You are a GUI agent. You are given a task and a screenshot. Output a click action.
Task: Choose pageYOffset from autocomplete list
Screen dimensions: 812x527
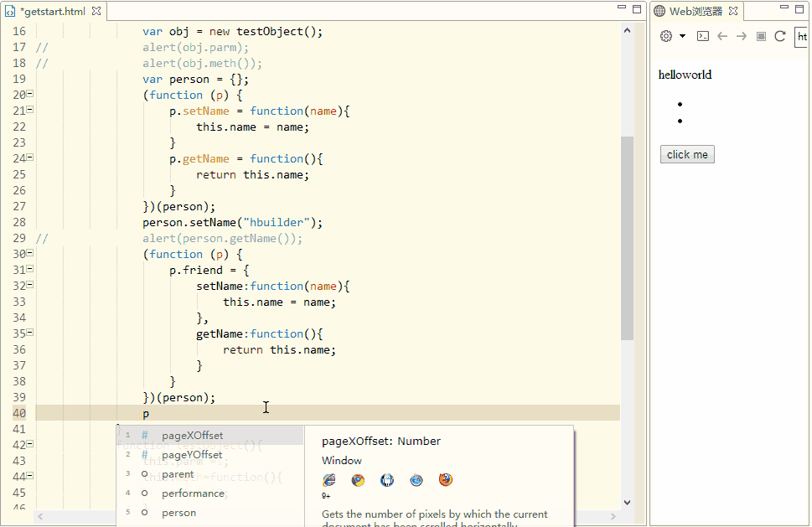click(x=210, y=454)
